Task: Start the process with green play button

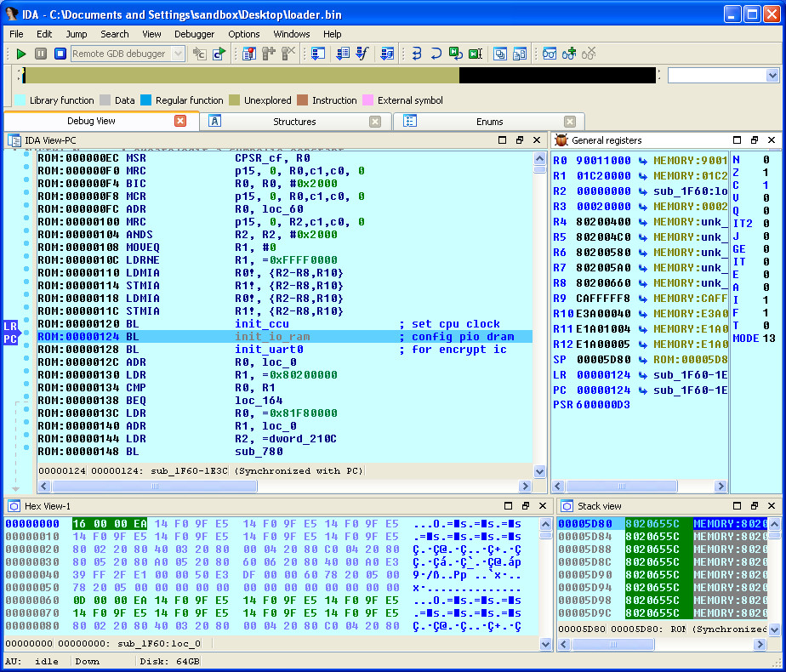Action: [21, 54]
